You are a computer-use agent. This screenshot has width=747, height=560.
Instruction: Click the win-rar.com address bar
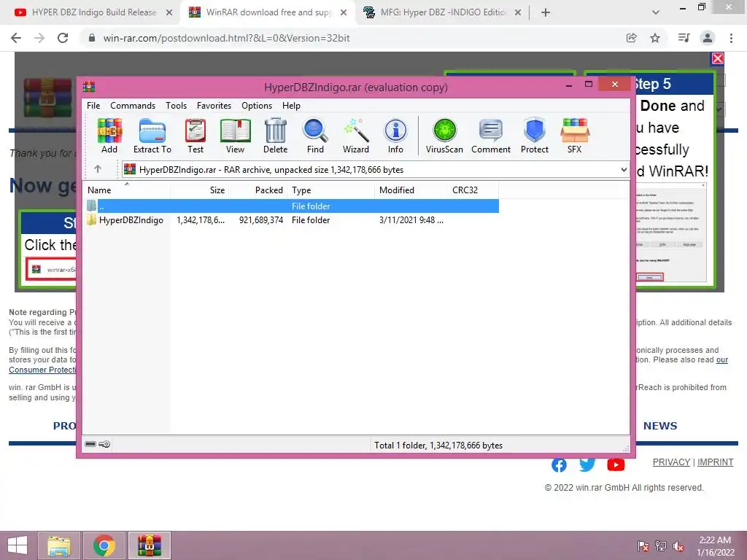[x=352, y=38]
